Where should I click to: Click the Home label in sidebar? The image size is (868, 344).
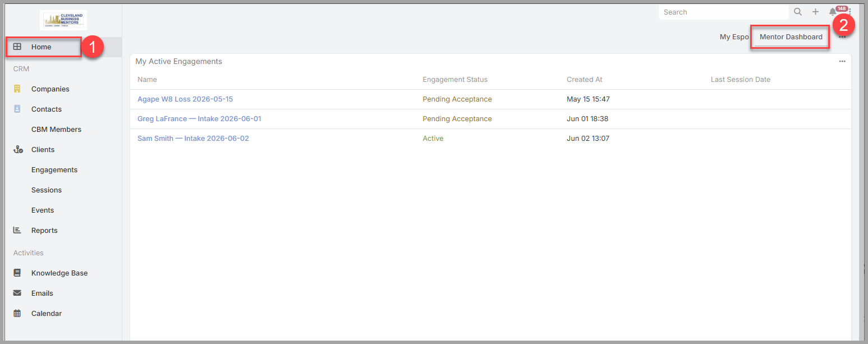pos(42,47)
